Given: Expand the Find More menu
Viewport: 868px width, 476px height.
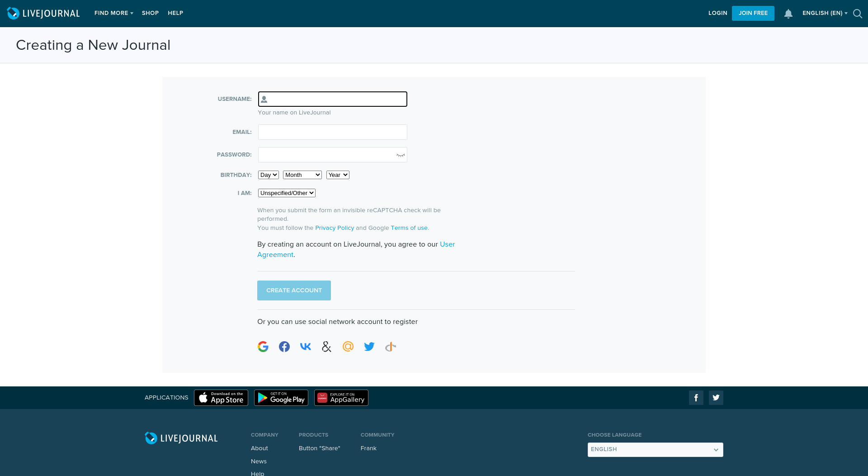Looking at the screenshot, I should pos(114,13).
